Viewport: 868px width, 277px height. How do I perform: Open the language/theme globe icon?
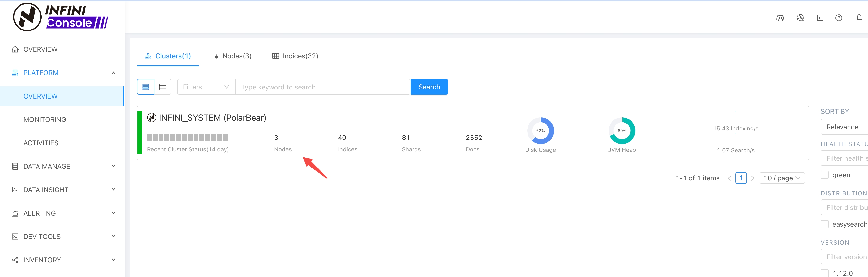(800, 18)
